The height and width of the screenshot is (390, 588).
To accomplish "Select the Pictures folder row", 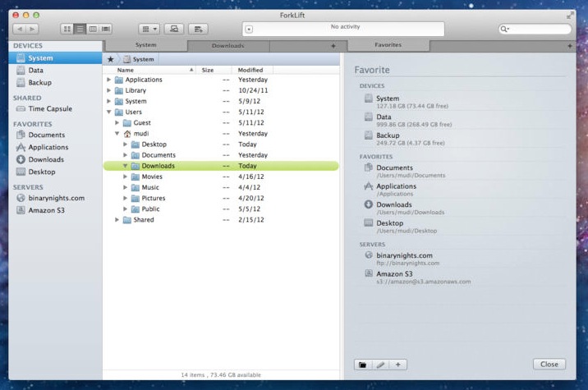I will tap(153, 198).
